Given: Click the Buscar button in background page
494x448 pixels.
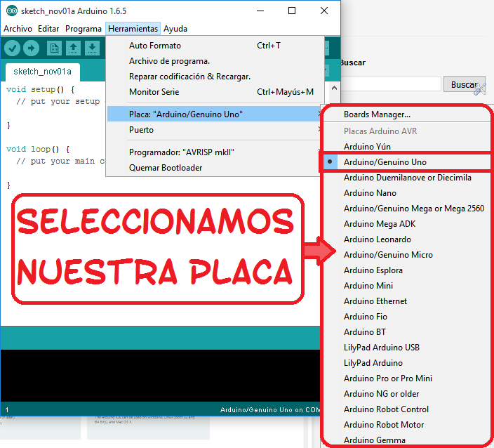Looking at the screenshot, I should (464, 84).
